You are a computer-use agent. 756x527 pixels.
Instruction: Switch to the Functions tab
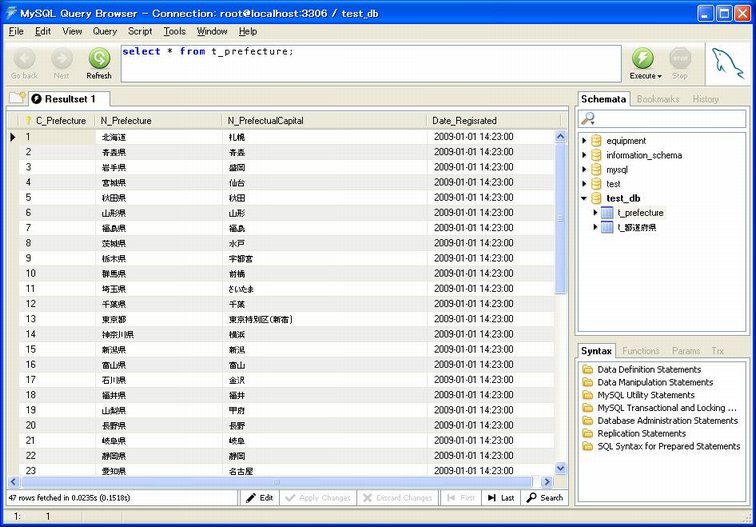(640, 351)
